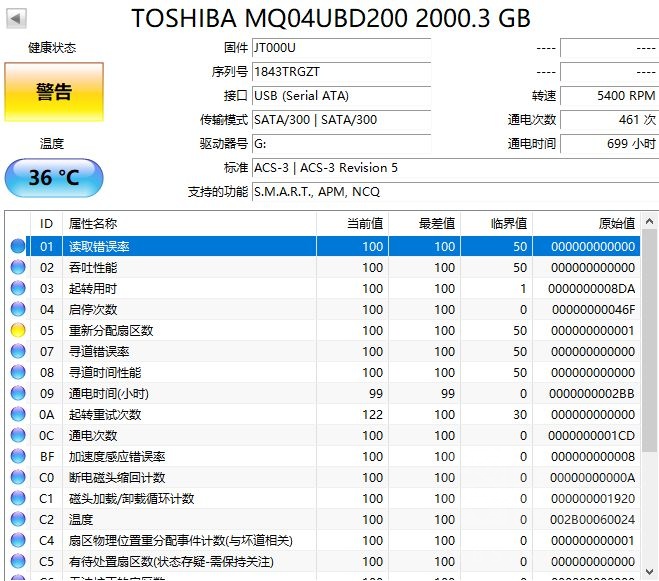Image resolution: width=659 pixels, height=581 pixels.
Task: Click the attribute list scrollbar thumb
Action: click(650, 341)
